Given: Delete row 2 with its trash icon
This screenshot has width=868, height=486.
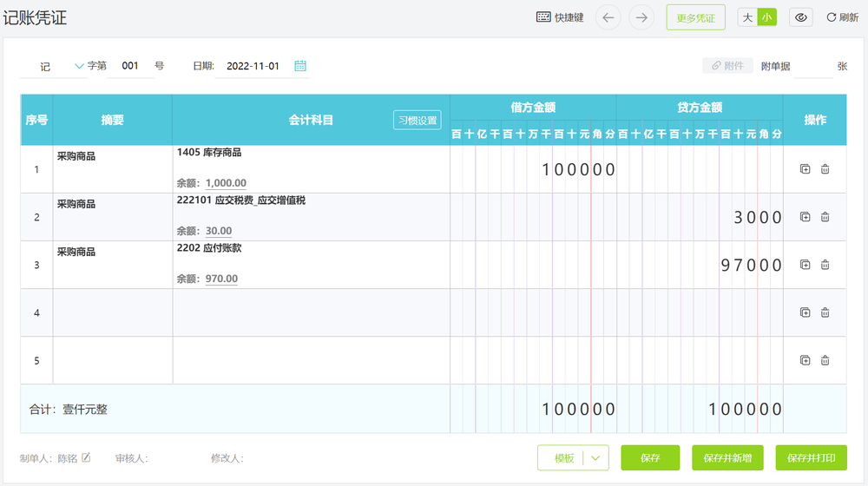Looking at the screenshot, I should click(825, 217).
